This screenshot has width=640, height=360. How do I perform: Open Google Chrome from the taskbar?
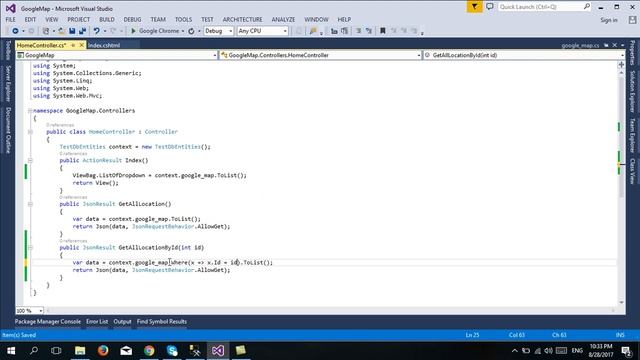click(x=149, y=350)
